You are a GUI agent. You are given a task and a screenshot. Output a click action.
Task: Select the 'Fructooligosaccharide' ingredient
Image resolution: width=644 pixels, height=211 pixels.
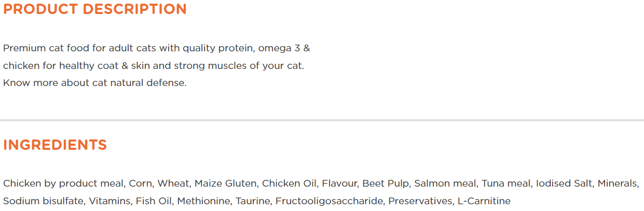330,201
